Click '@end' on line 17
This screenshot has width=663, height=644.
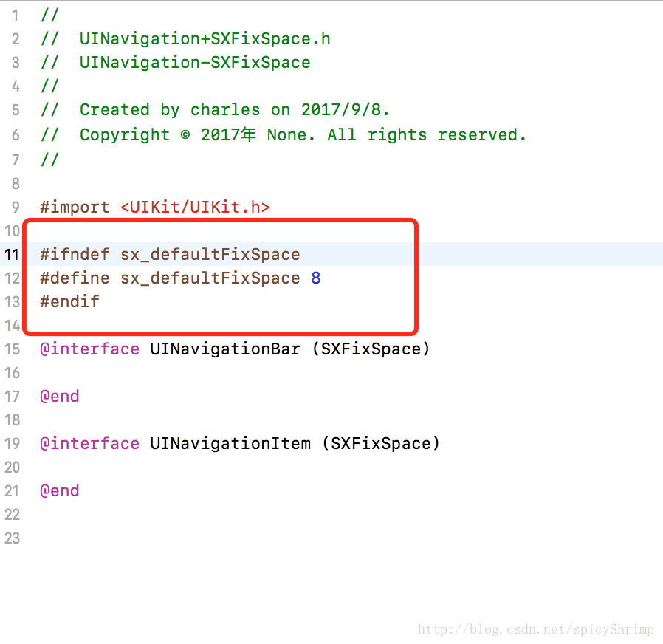[x=60, y=397]
